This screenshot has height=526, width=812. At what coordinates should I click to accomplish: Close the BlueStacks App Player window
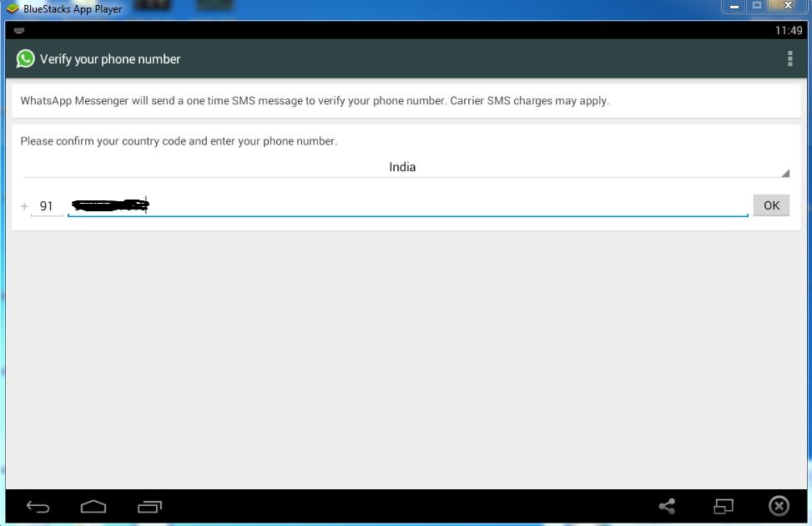(788, 6)
